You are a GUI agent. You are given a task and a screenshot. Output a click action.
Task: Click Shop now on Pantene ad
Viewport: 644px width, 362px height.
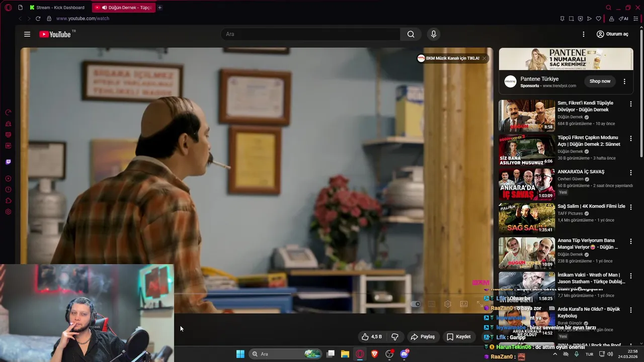[600, 81]
